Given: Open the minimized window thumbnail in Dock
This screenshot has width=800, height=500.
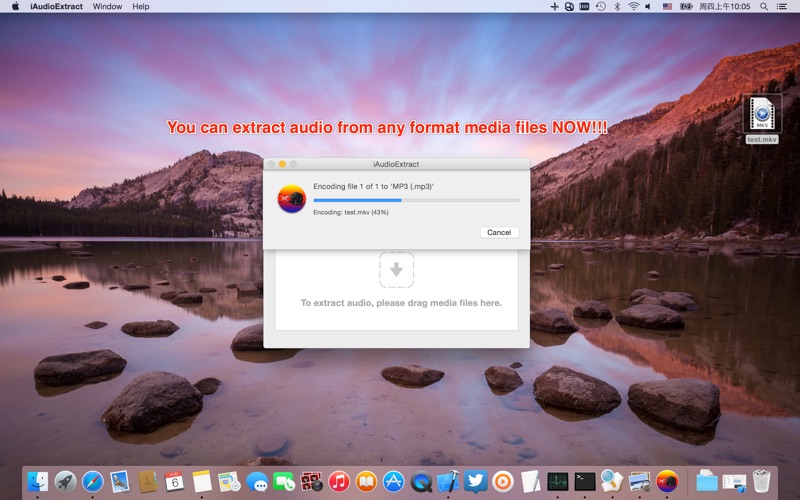Looking at the screenshot, I should (x=734, y=481).
